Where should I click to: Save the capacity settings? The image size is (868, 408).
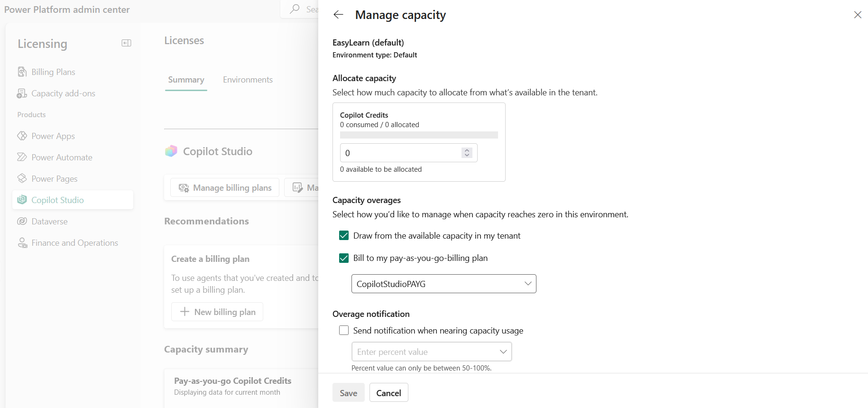coord(349,392)
